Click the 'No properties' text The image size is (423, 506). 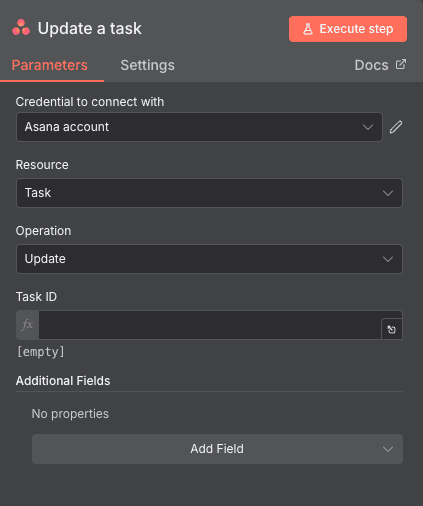pyautogui.click(x=70, y=414)
